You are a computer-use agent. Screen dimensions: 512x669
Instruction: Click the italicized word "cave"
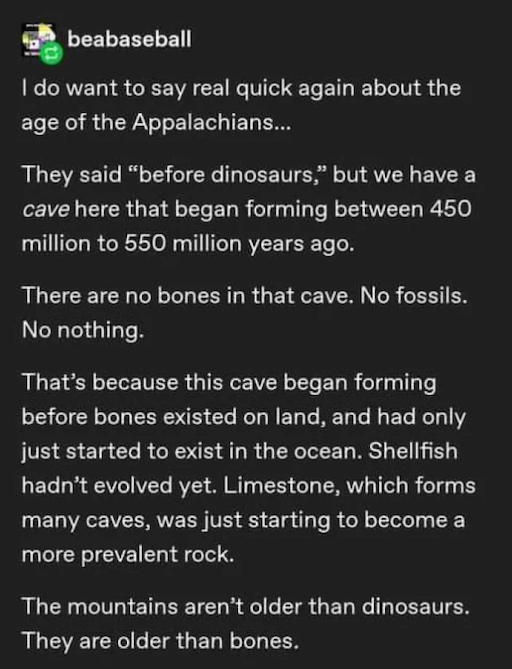[46, 209]
